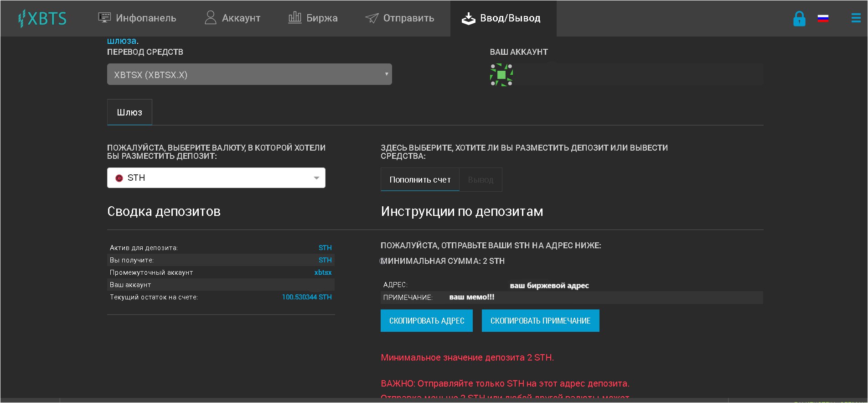Click the ваш мемо!!! memo text

coord(472,297)
